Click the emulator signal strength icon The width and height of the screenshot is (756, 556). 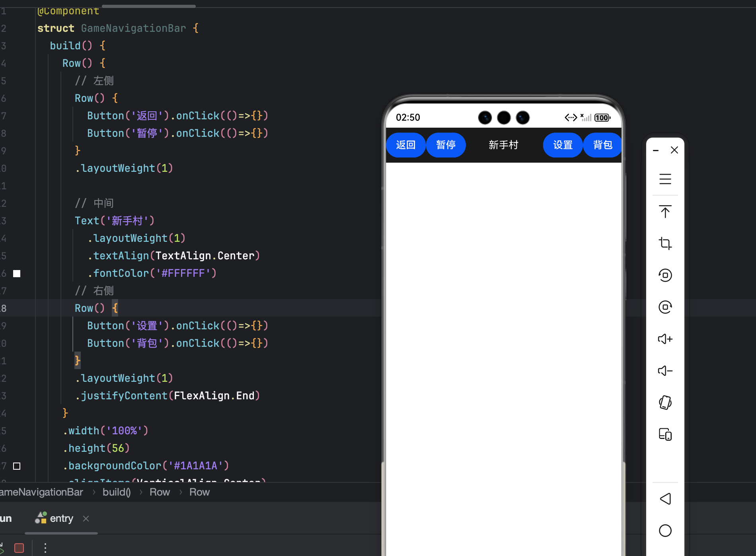[586, 117]
